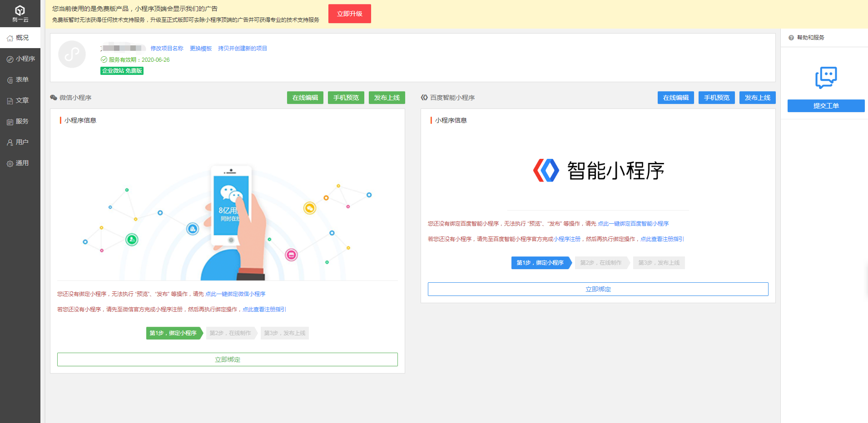This screenshot has width=868, height=423.
Task: Click Baidu 小程序注册 link
Action: [567, 239]
